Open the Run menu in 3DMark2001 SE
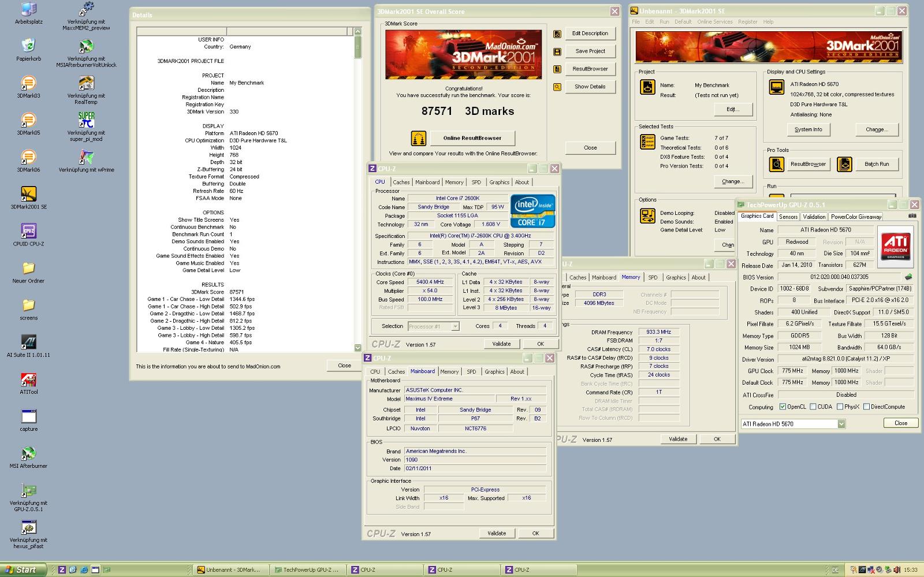924x577 pixels. [x=664, y=22]
